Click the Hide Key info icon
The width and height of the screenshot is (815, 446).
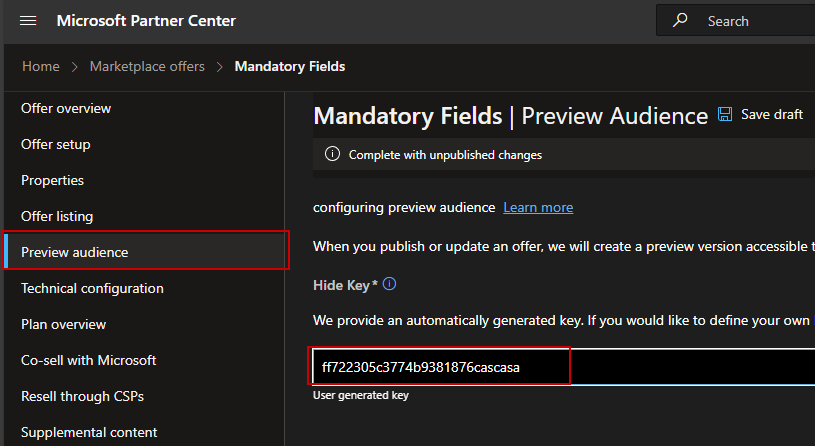pyautogui.click(x=389, y=284)
